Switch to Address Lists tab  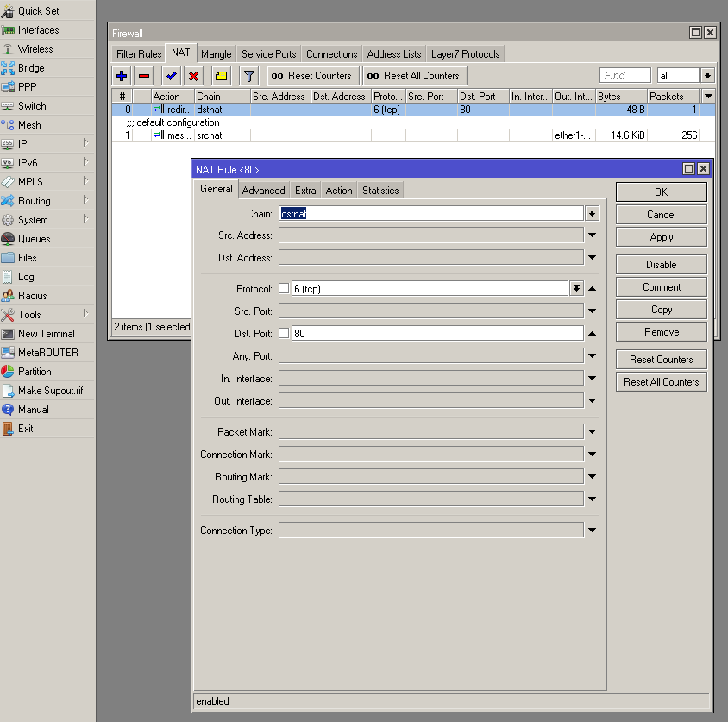[393, 54]
